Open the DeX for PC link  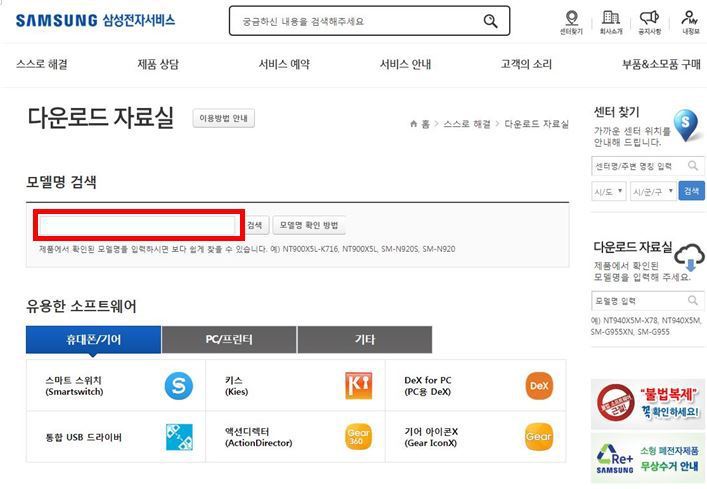click(x=427, y=386)
